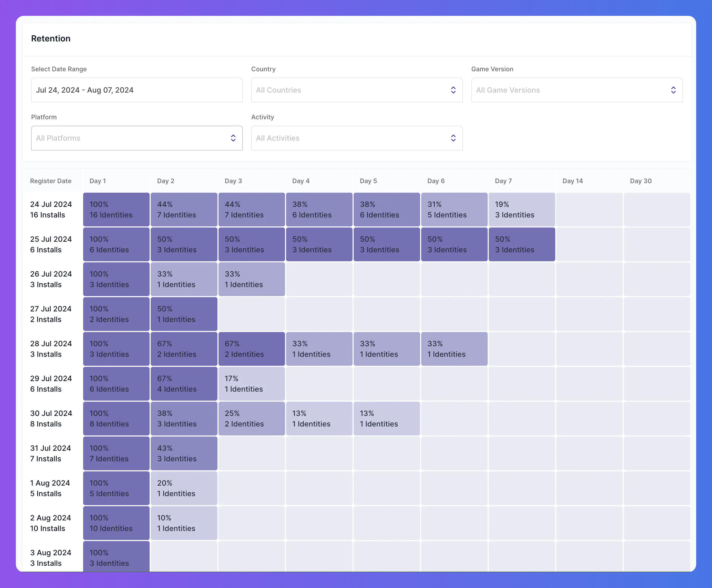Click the Day 14 column header

(572, 181)
